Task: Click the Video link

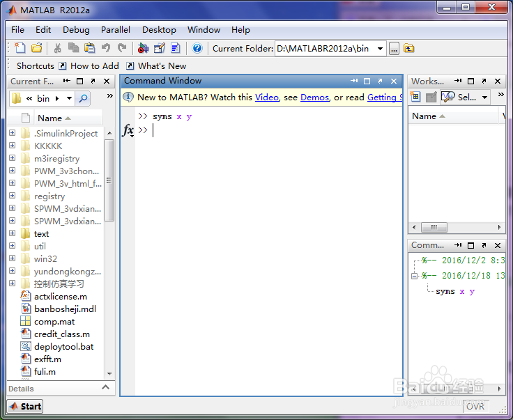Action: coord(267,98)
